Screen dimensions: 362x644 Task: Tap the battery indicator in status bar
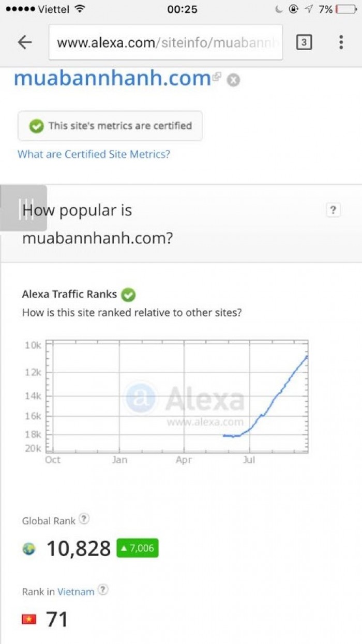tap(346, 9)
